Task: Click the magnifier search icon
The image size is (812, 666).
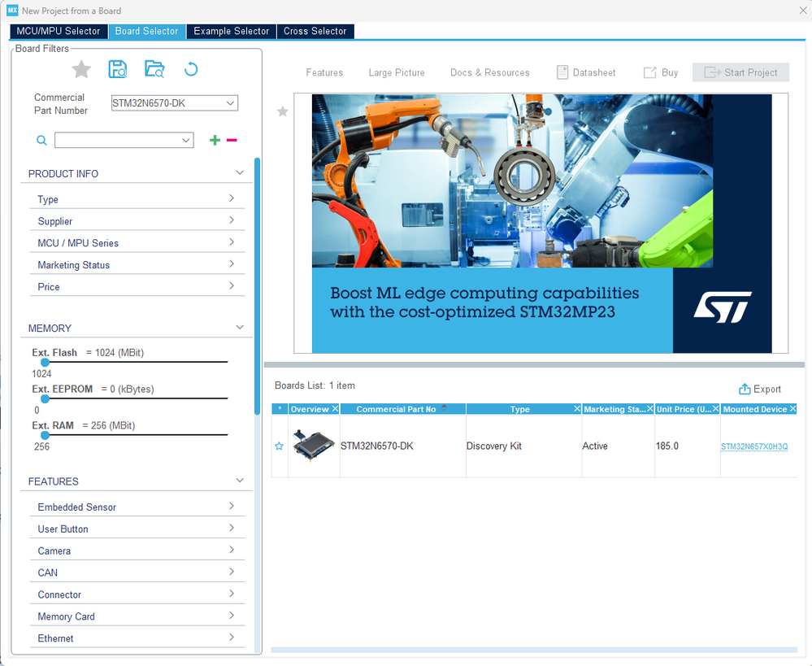Action: click(41, 140)
